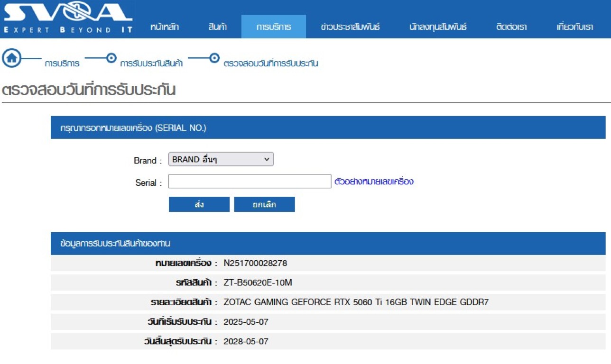This screenshot has width=611, height=364.
Task: Click ตรวจสอบวันที่การรับประกัน breadcrumb link
Action: pyautogui.click(x=271, y=64)
